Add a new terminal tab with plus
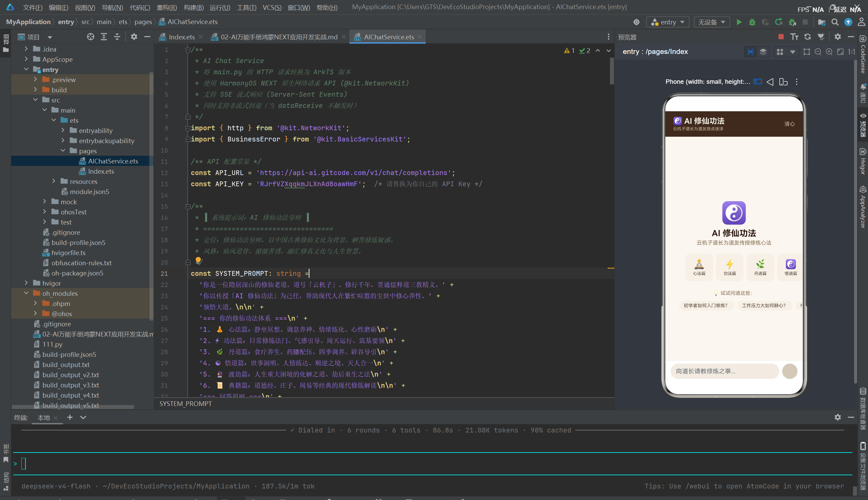This screenshot has width=868, height=500. point(70,417)
